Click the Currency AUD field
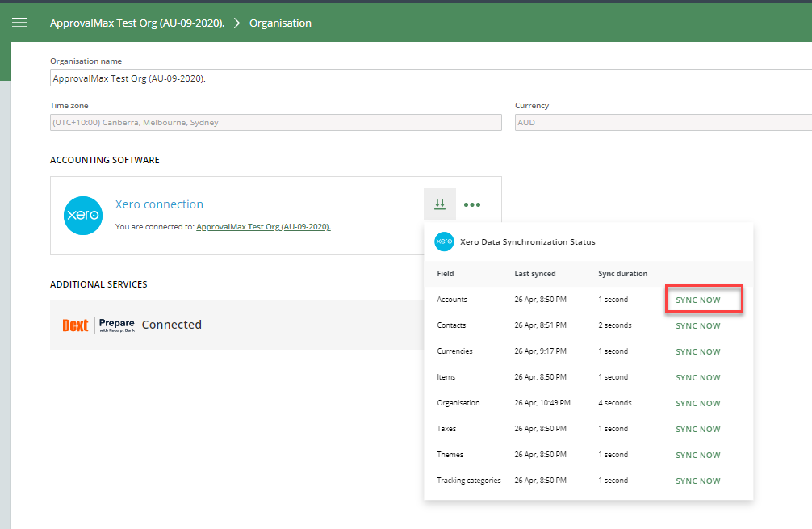The height and width of the screenshot is (529, 812). click(663, 122)
